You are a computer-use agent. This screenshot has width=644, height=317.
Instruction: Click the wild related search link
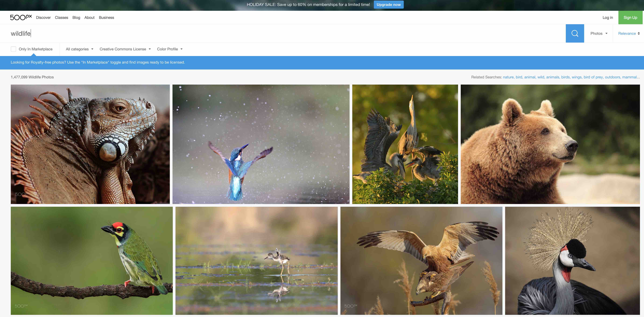point(541,77)
